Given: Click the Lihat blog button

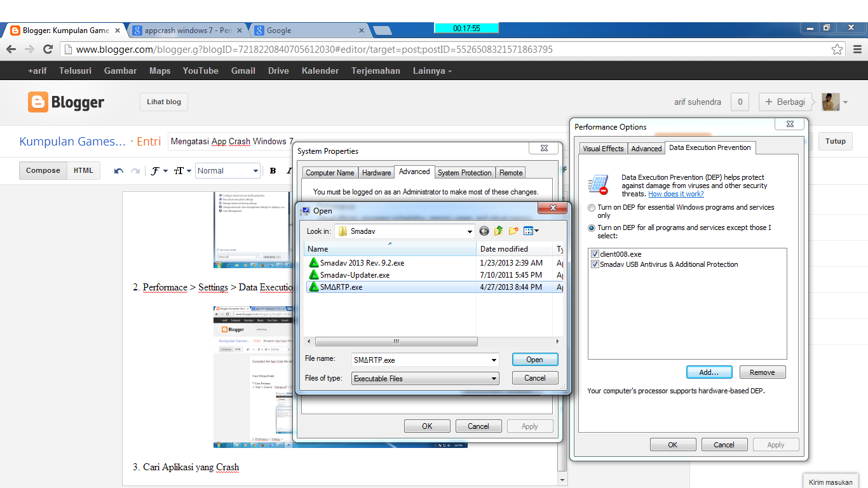Looking at the screenshot, I should [164, 102].
